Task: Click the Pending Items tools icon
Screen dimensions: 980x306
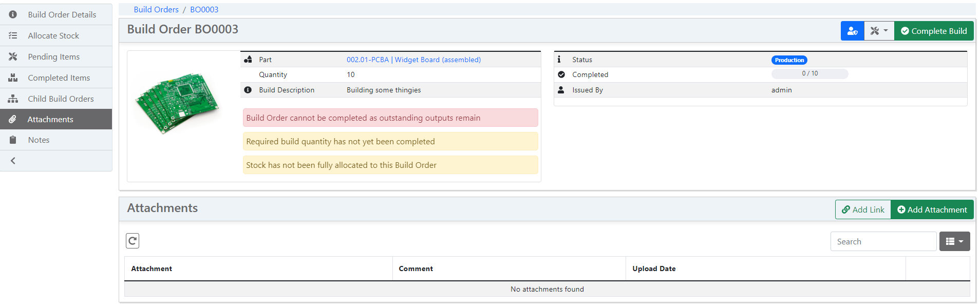Action: tap(13, 56)
